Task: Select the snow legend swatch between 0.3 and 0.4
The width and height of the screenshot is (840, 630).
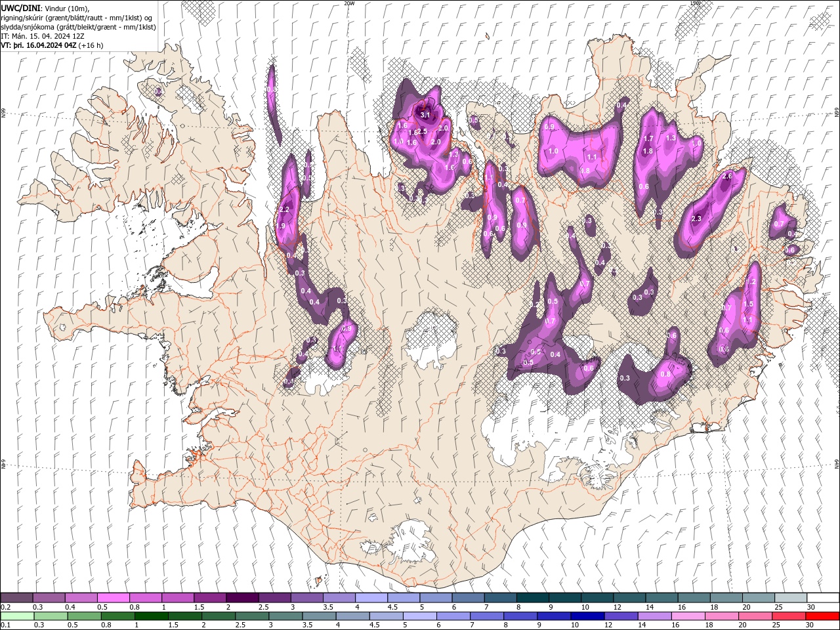Action: (49, 598)
